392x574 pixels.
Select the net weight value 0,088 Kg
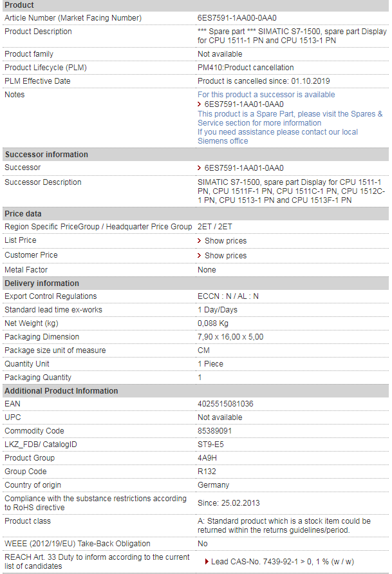[x=213, y=323]
